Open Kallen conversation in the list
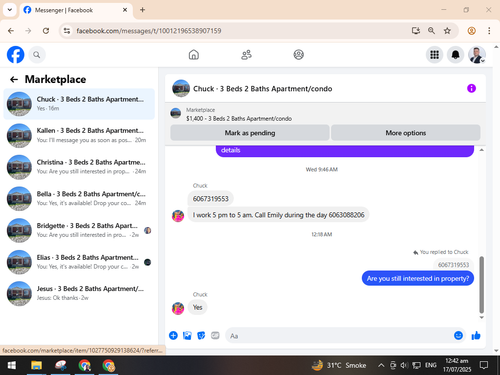500x375 pixels. [x=79, y=135]
